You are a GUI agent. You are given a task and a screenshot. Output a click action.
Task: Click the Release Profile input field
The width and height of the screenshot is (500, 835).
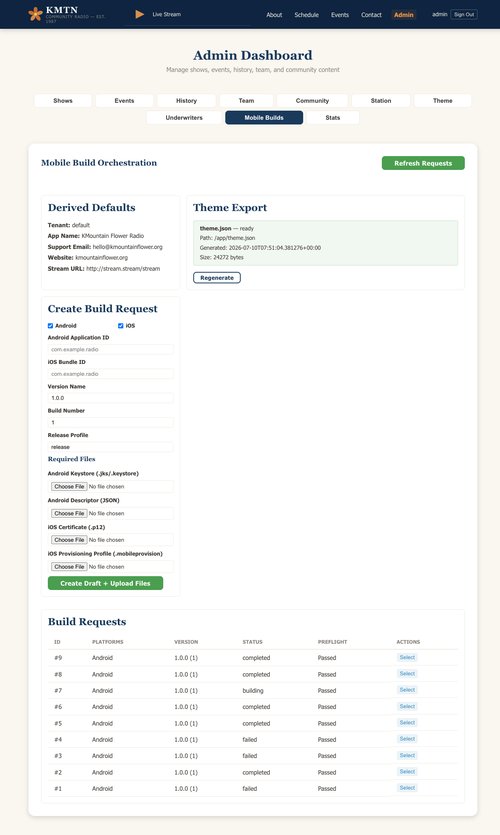[x=110, y=447]
